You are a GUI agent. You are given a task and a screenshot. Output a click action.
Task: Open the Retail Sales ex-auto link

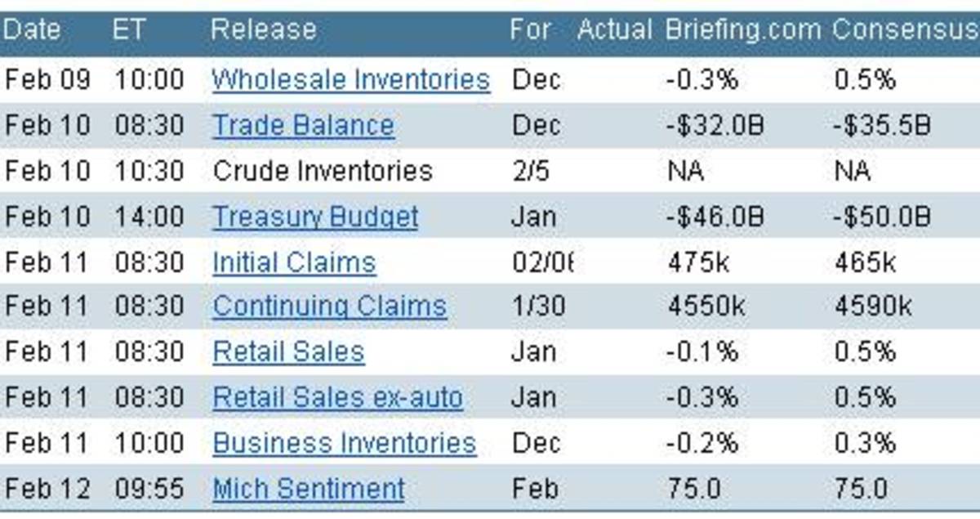[337, 398]
